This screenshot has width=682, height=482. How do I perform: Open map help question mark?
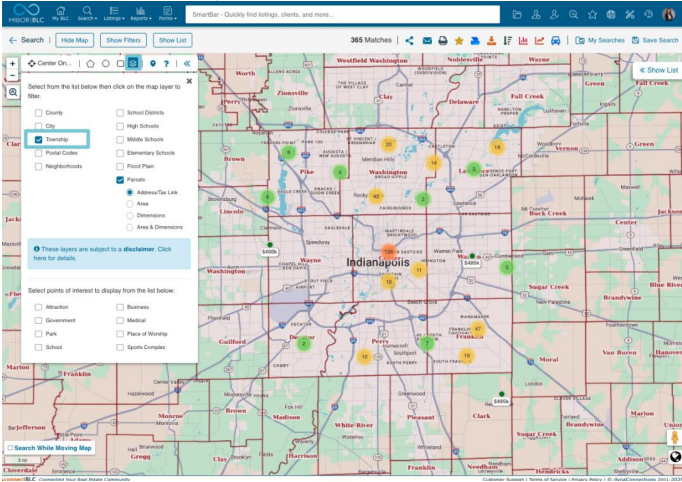click(166, 63)
